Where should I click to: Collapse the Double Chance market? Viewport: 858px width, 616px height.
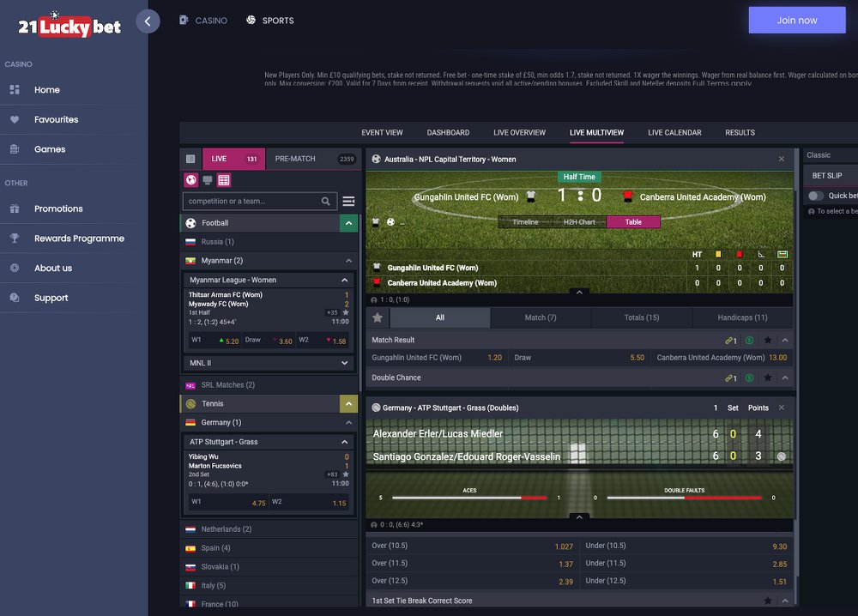(785, 377)
